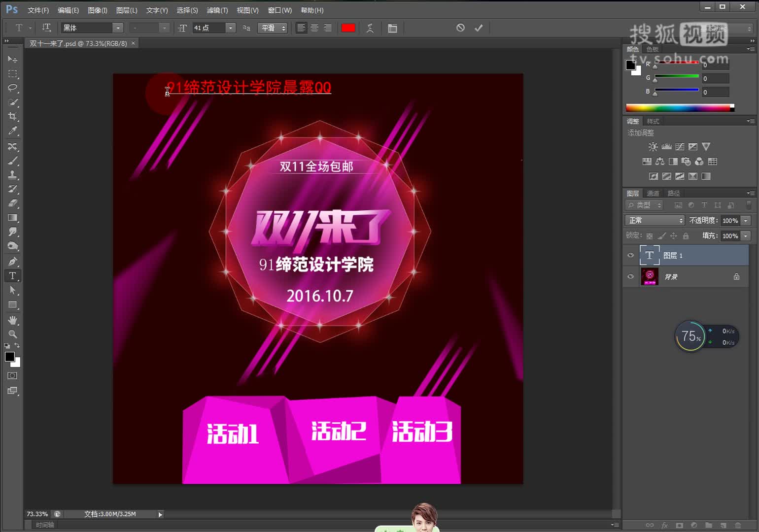
Task: Select the Path Selection tool
Action: (x=12, y=291)
